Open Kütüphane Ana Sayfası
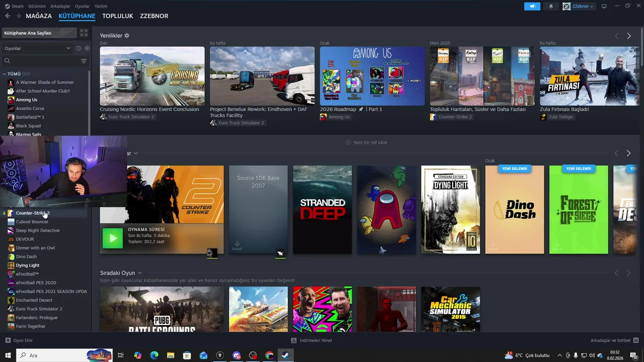This screenshot has width=644, height=362. click(39, 33)
